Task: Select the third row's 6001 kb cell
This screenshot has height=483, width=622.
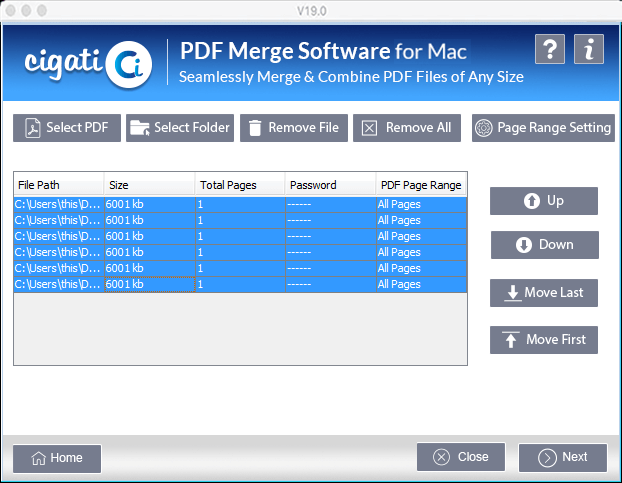Action: pos(150,236)
